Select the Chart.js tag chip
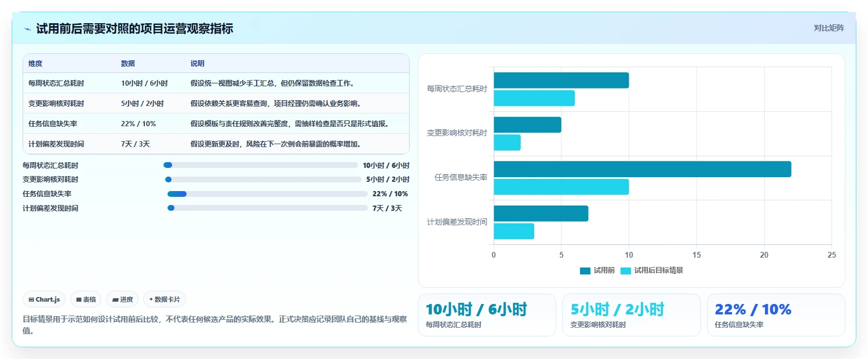 coord(45,299)
